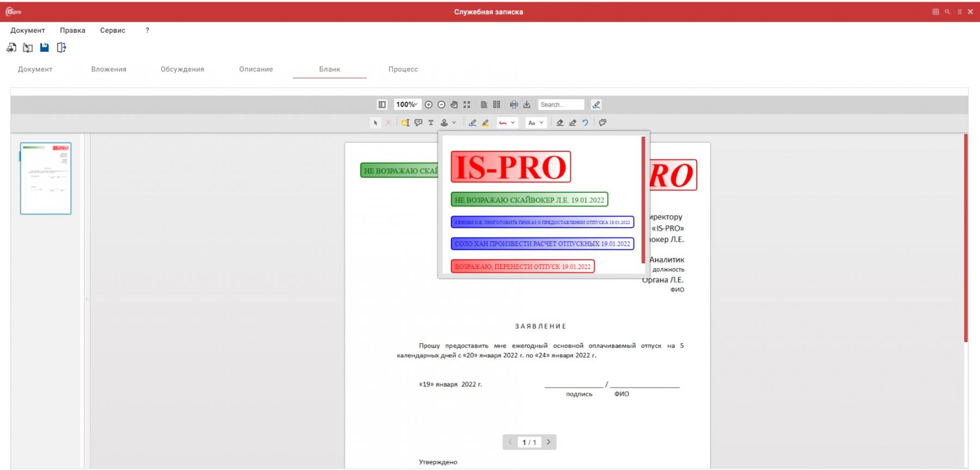
Task: Open the Документ menu
Action: click(28, 30)
